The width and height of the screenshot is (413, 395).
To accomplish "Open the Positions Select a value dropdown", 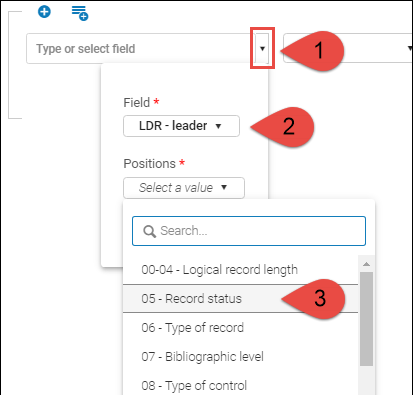I will coord(184,188).
